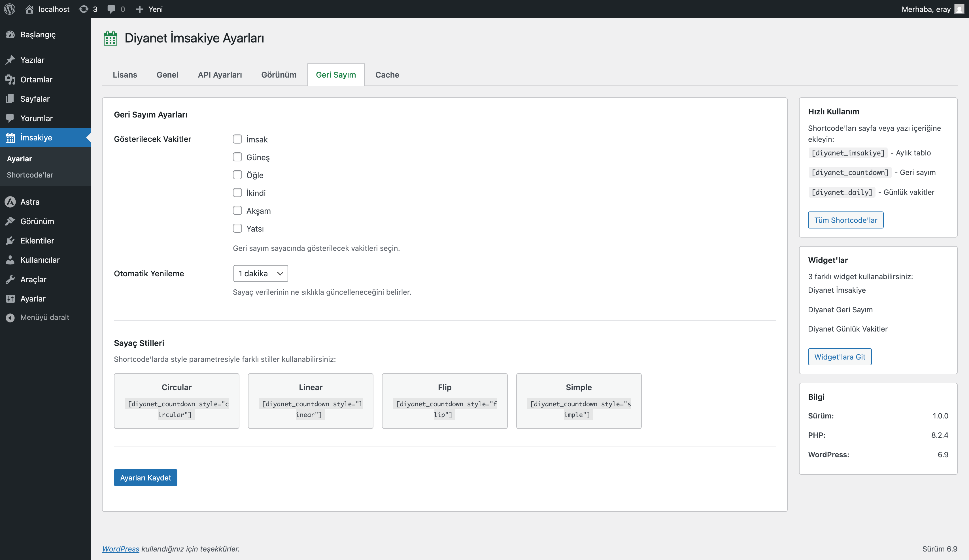Open the Shortcode'lar submenu link
This screenshot has width=969, height=560.
pyautogui.click(x=30, y=175)
